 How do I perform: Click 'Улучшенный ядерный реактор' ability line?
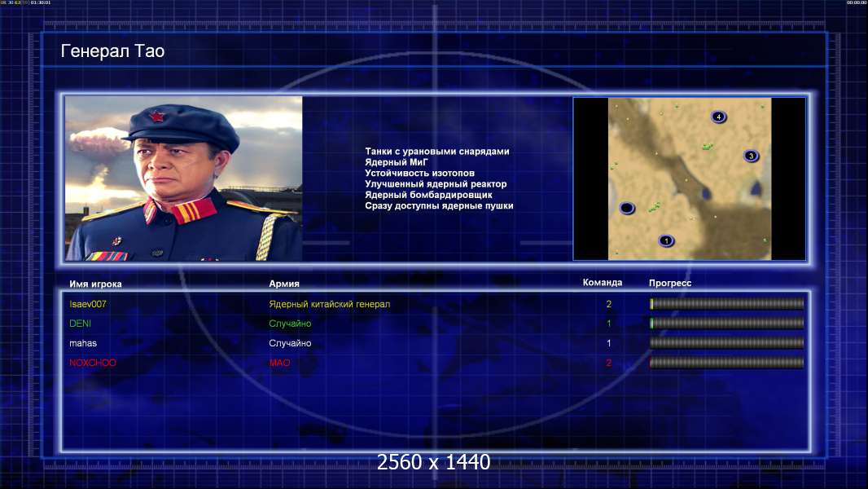click(x=436, y=184)
